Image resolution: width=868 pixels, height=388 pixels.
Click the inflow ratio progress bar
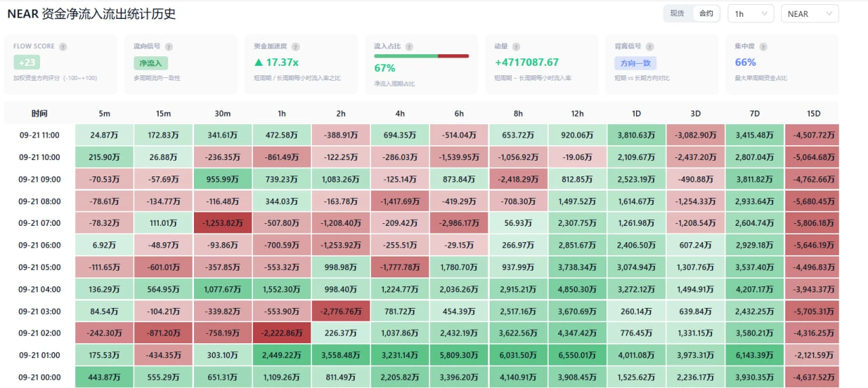[x=421, y=56]
